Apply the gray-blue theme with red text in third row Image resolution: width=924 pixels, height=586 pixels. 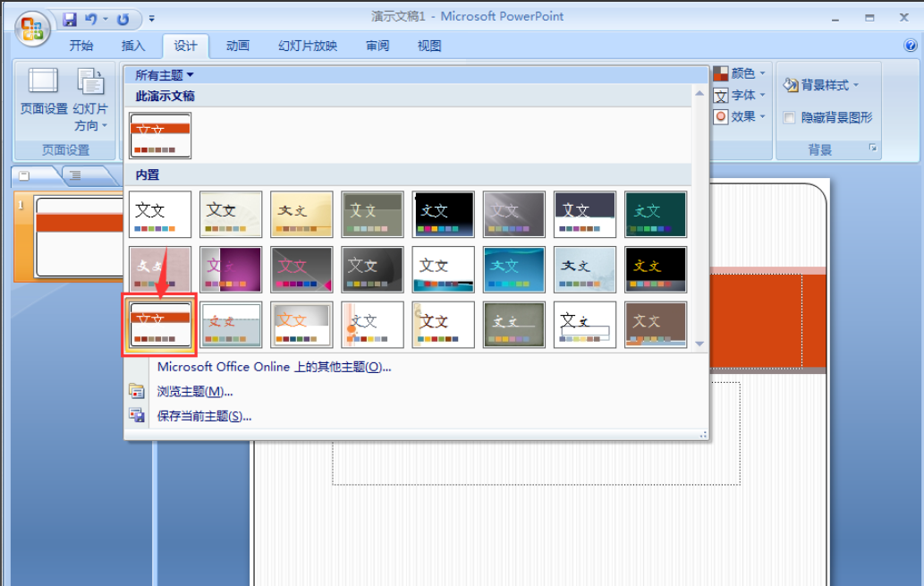coord(231,325)
